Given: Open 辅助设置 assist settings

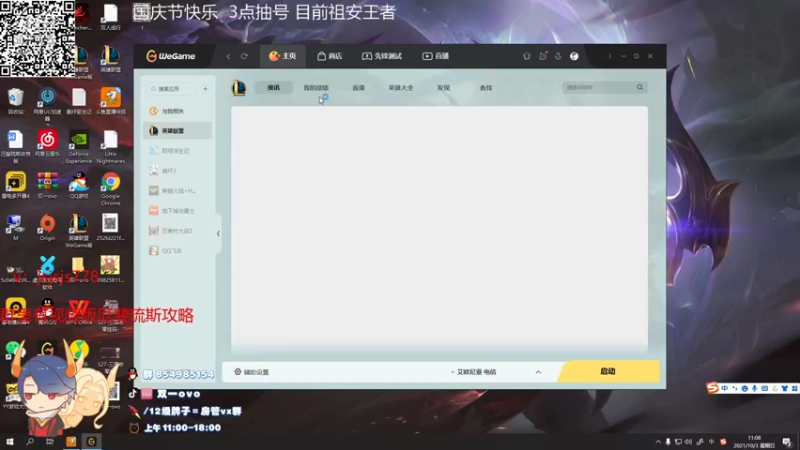Looking at the screenshot, I should click(252, 372).
